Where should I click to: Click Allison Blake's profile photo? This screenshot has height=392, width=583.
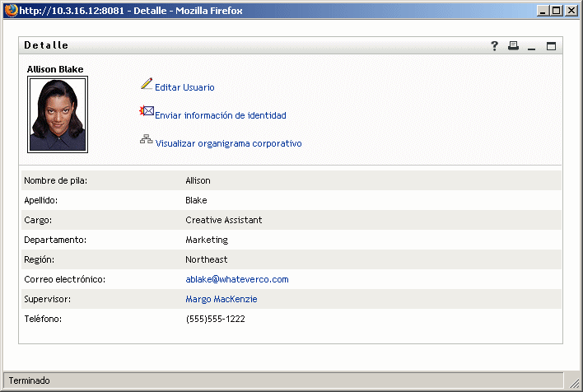coord(58,114)
